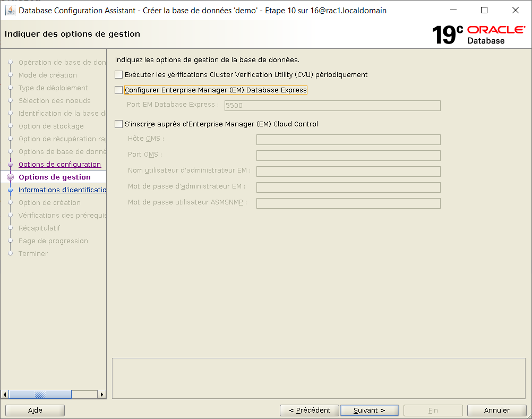This screenshot has height=419, width=532.
Task: Minimize the Database Configuration Assistant window
Action: (x=453, y=10)
